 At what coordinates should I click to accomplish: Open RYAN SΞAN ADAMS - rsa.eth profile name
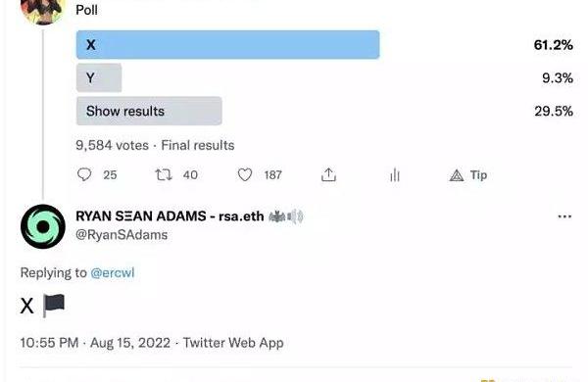[x=170, y=216]
